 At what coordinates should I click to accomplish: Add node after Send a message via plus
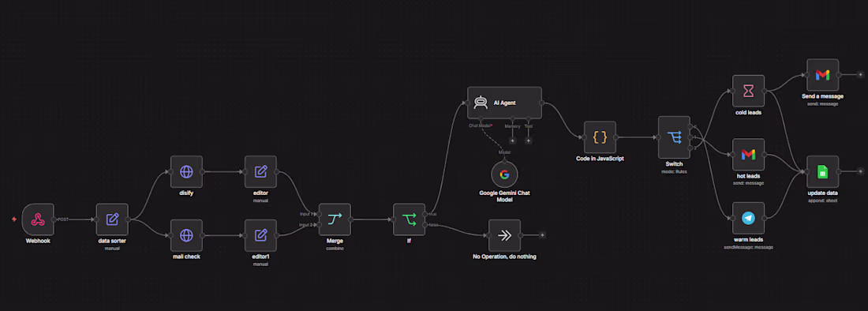pos(860,75)
